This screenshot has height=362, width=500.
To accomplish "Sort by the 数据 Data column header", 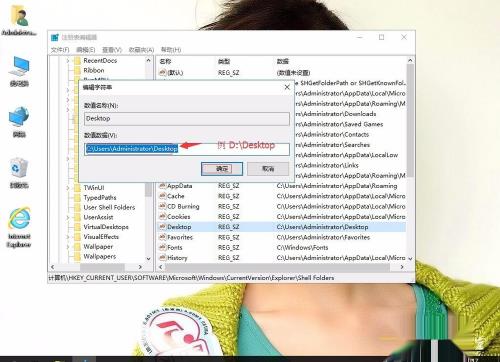I will coord(283,61).
